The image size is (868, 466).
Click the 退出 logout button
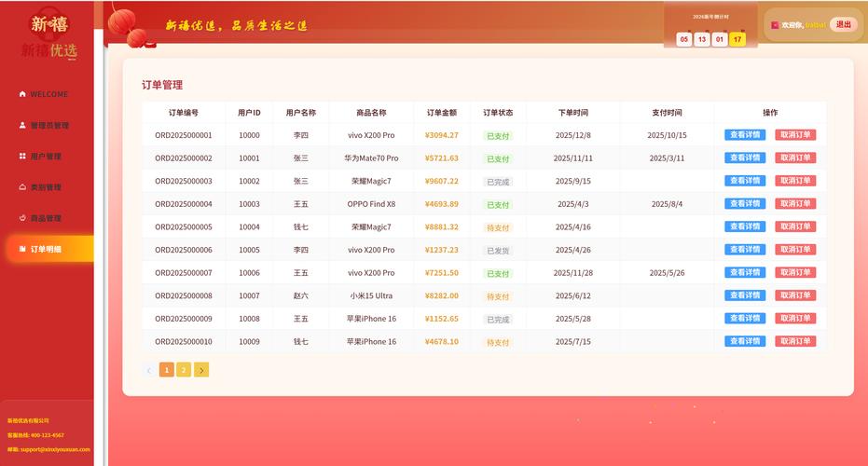click(843, 24)
